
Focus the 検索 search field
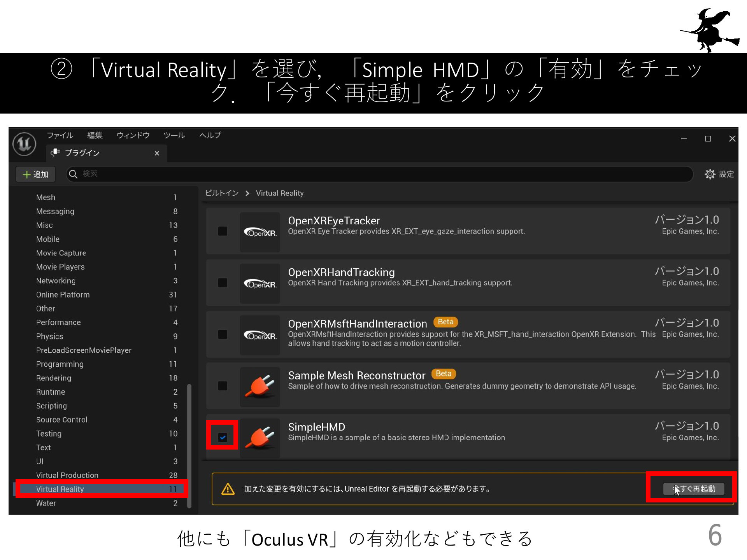point(379,174)
